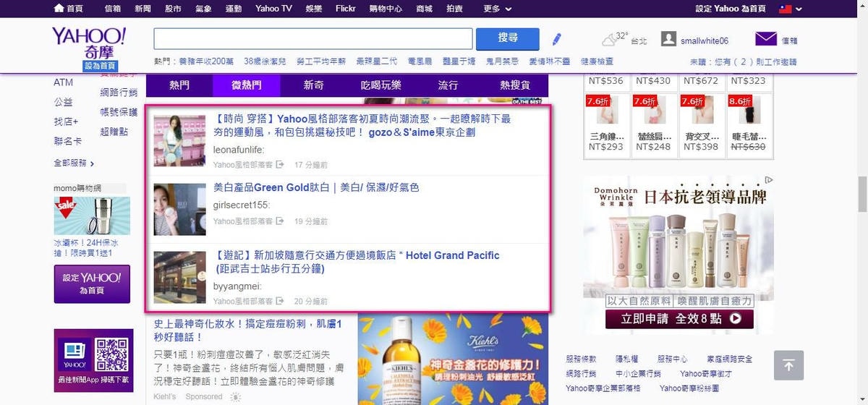The height and width of the screenshot is (405, 868).
Task: Switch to the 熱門 tab
Action: point(179,85)
